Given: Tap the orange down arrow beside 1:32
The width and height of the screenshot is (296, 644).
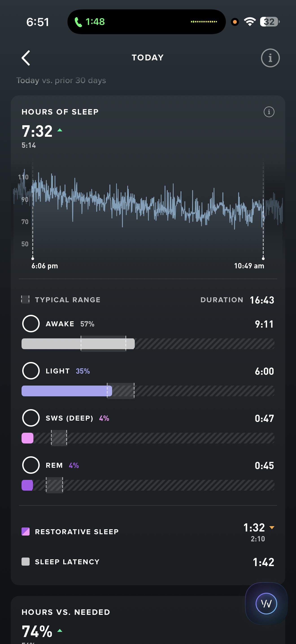Looking at the screenshot, I should point(272,527).
